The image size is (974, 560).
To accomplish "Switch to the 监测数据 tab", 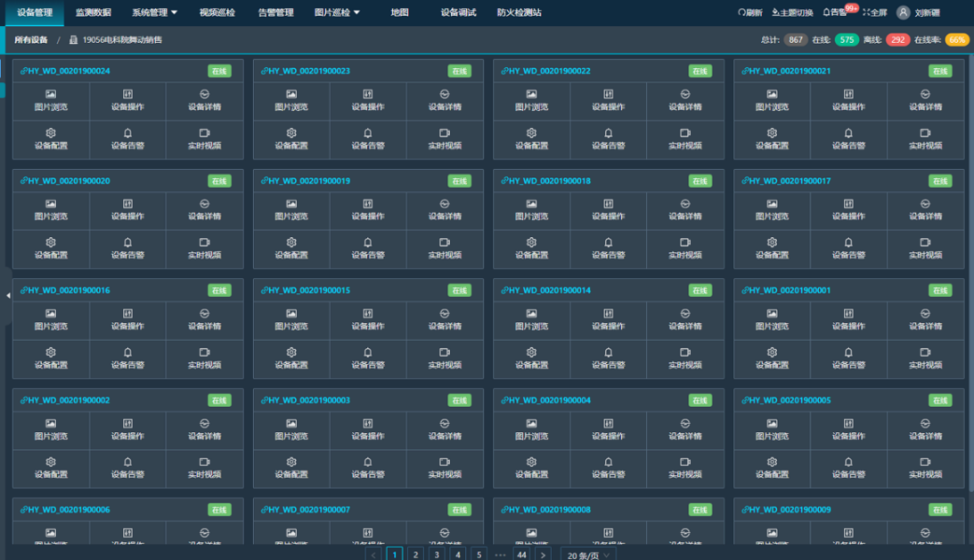I will [93, 13].
